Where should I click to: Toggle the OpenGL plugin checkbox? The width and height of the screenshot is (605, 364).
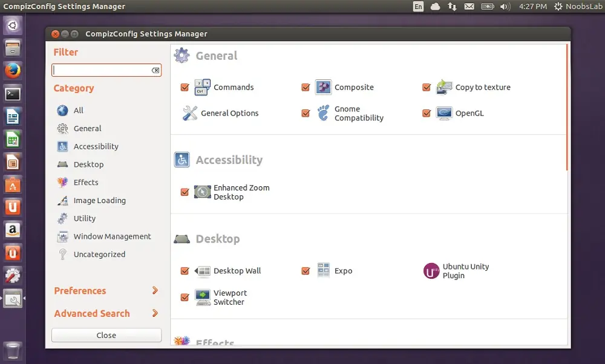[x=427, y=113]
